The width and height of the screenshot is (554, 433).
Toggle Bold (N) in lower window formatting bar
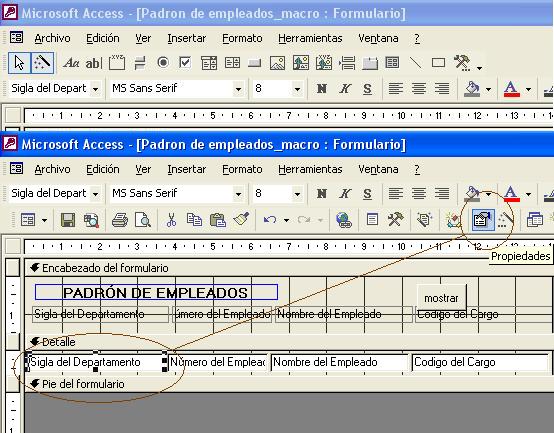[322, 194]
